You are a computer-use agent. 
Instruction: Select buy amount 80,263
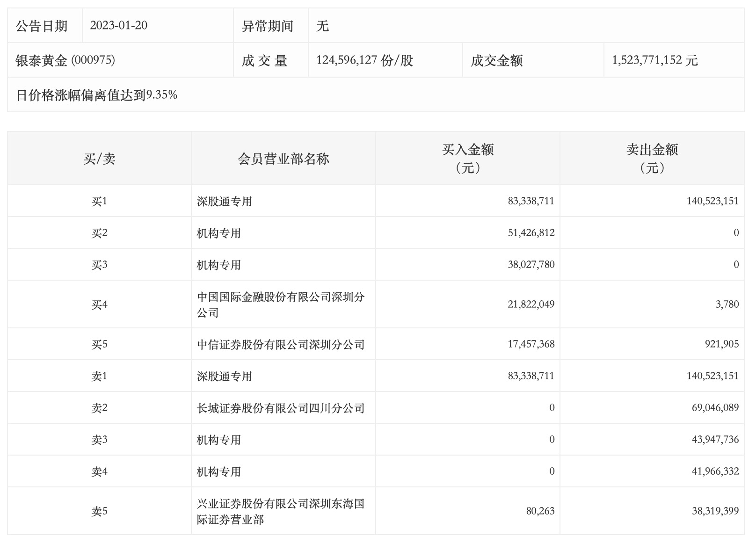[x=540, y=511]
